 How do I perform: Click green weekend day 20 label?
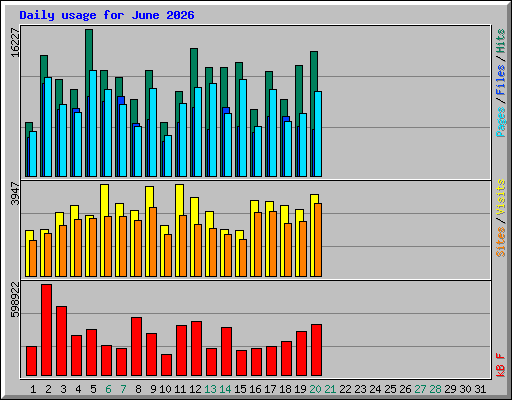315,389
